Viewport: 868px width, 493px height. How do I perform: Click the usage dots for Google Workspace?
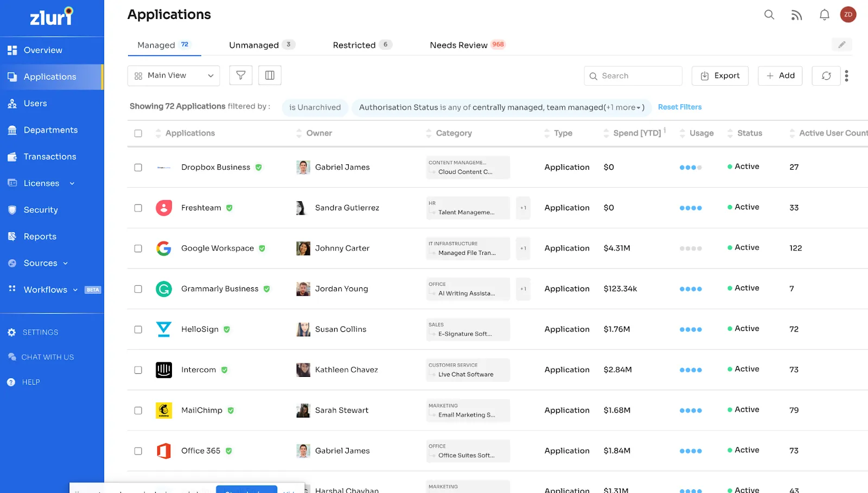[x=691, y=248]
